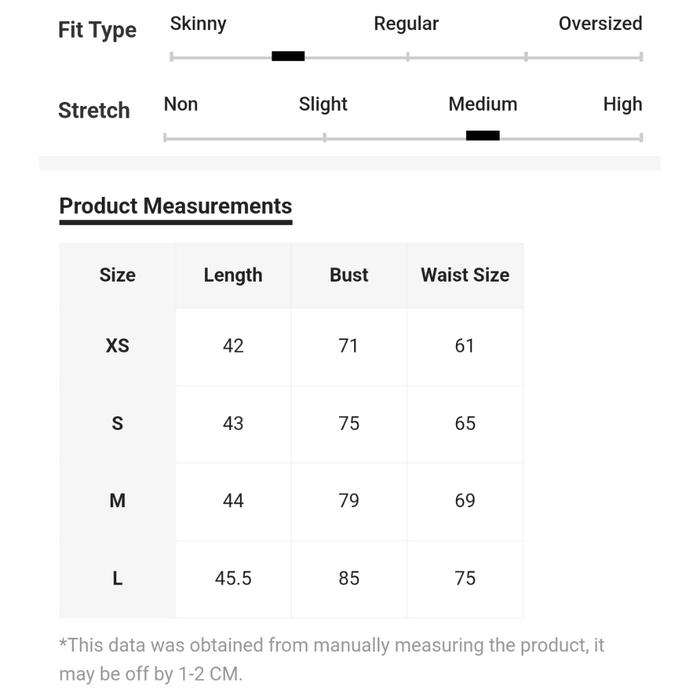Click the black Fit Type slider marker
The height and width of the screenshot is (700, 700).
click(x=288, y=56)
